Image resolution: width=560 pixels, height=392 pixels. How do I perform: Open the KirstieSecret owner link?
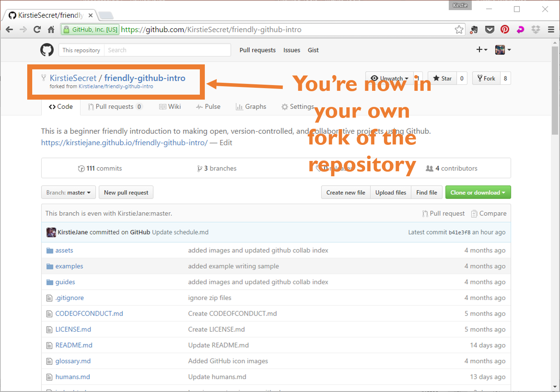tap(73, 78)
